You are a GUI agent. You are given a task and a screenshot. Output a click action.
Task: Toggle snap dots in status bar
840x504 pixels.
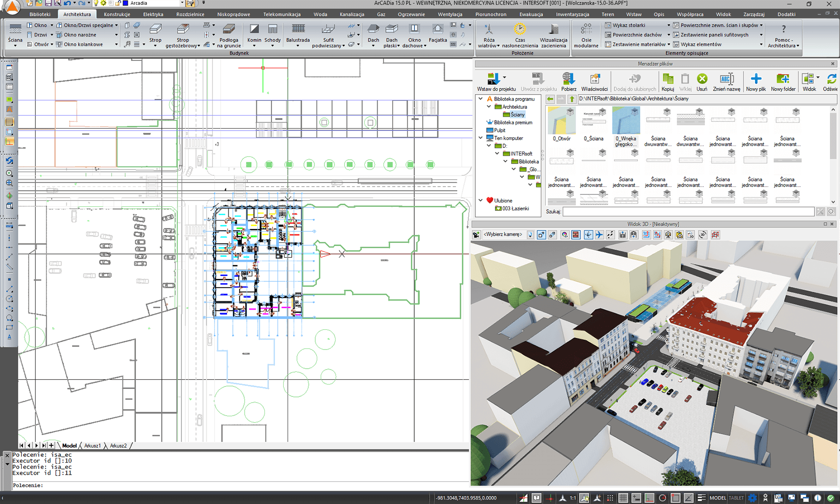[x=610, y=498]
